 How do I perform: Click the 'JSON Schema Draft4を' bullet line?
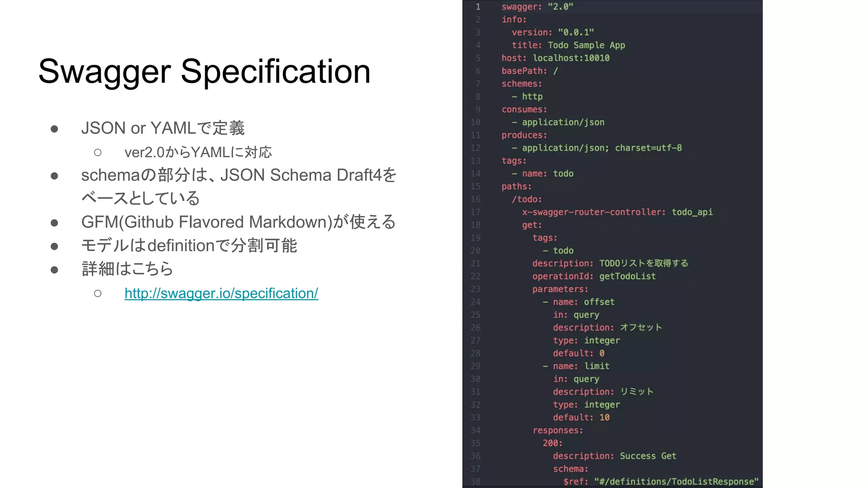tap(239, 175)
